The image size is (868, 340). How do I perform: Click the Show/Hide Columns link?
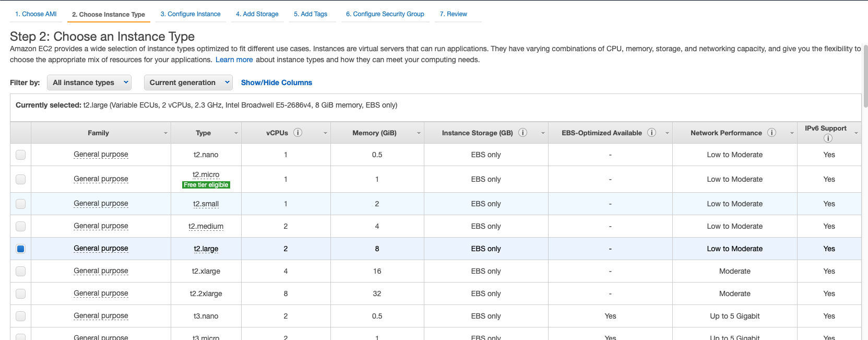point(276,83)
